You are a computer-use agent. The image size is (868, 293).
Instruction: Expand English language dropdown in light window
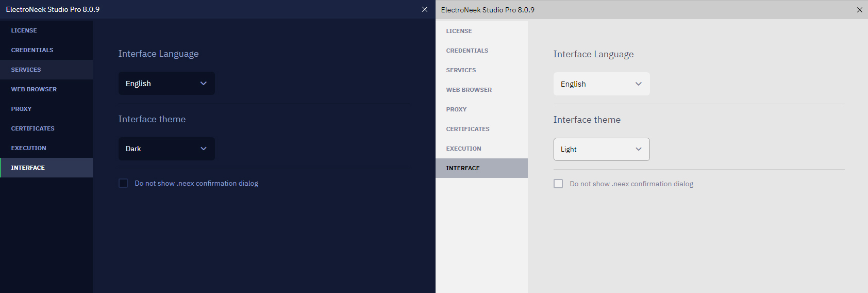[x=602, y=84]
